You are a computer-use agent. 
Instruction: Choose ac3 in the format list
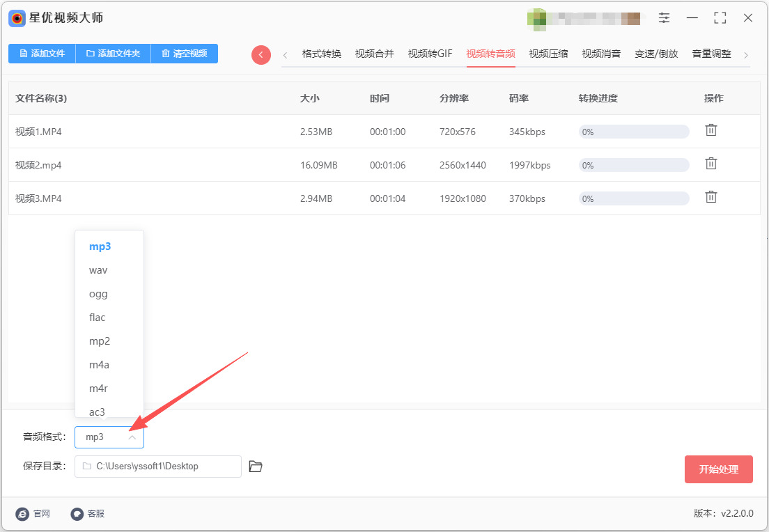tap(109, 411)
